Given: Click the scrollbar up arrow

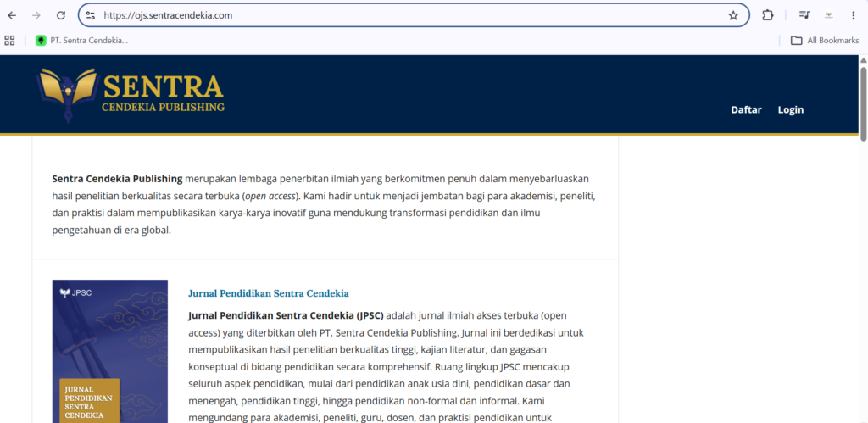Looking at the screenshot, I should pos(862,60).
